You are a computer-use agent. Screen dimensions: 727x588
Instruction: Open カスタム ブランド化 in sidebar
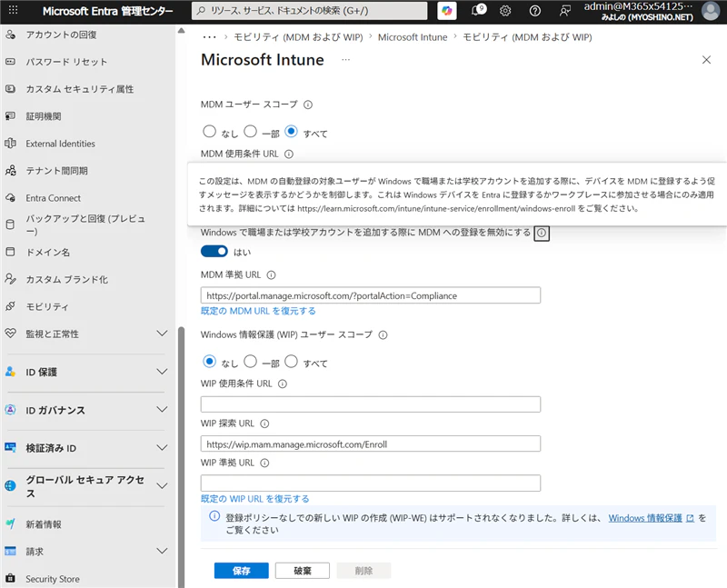pyautogui.click(x=66, y=279)
